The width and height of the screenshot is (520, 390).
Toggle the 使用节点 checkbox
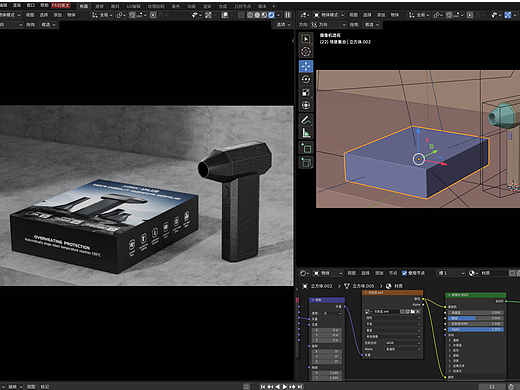point(404,273)
